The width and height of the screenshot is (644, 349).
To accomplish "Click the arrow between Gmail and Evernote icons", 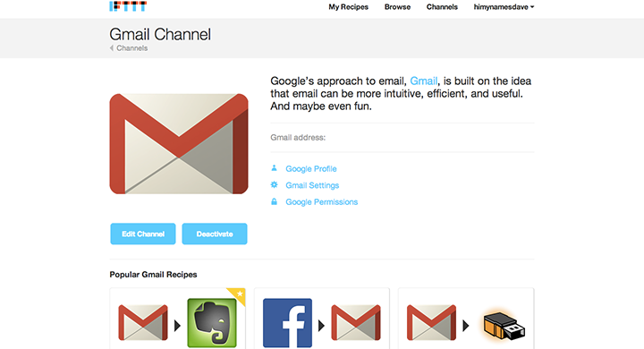I will tap(177, 326).
